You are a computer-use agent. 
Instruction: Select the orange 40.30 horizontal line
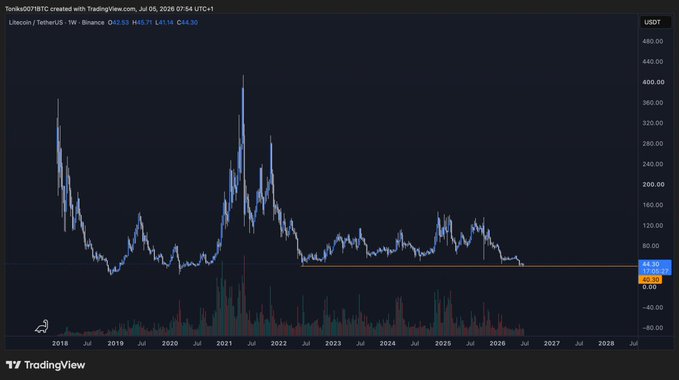pyautogui.click(x=469, y=266)
